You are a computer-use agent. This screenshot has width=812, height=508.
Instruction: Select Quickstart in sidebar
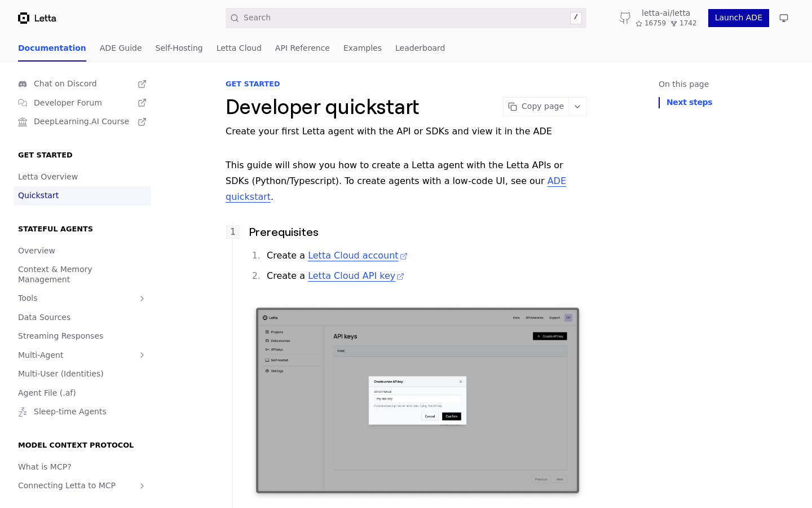pyautogui.click(x=82, y=195)
